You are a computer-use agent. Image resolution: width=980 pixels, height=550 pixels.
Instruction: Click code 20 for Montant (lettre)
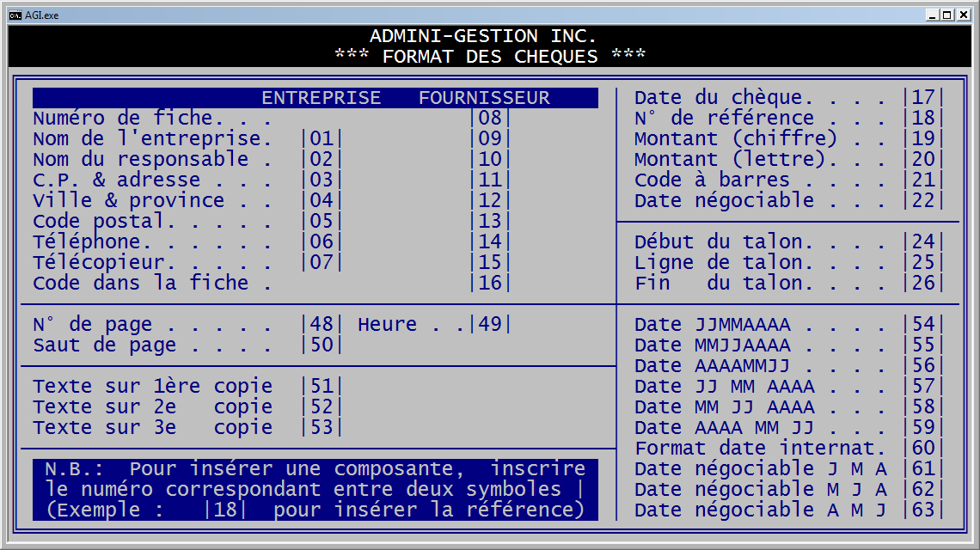(x=923, y=160)
